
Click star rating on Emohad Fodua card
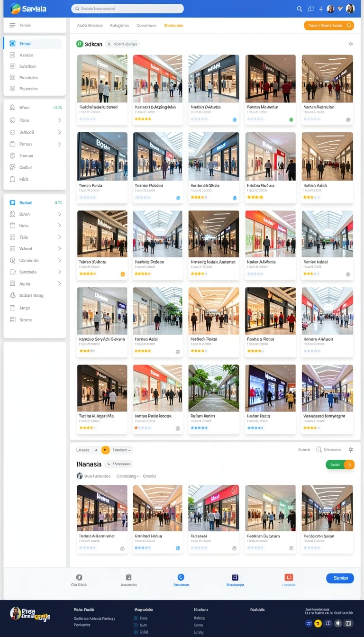point(143,547)
